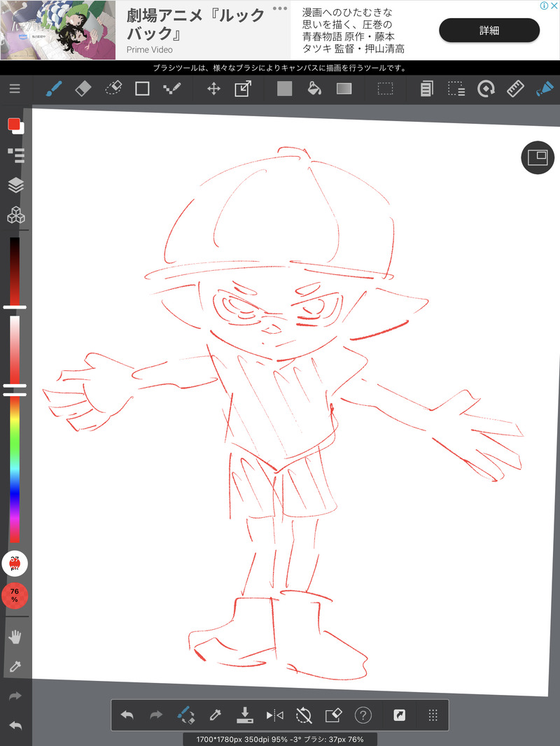Open the red foreground color swatch
560x746 pixels.
tap(14, 125)
